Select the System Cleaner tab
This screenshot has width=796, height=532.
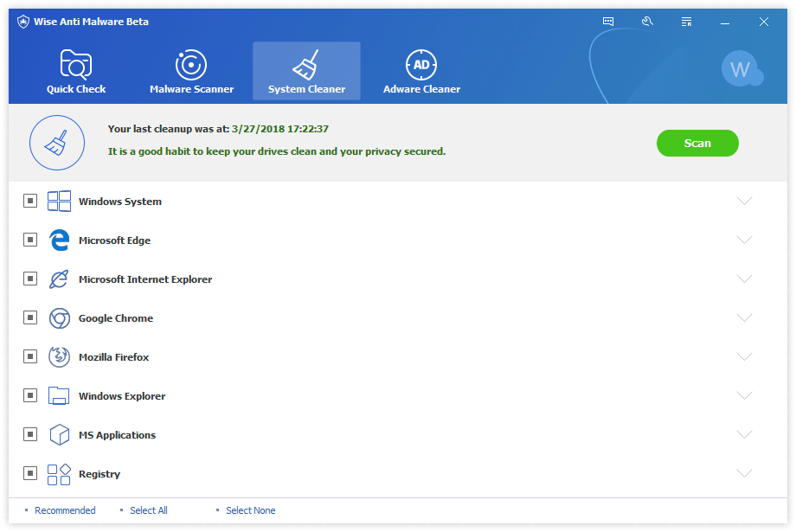306,71
